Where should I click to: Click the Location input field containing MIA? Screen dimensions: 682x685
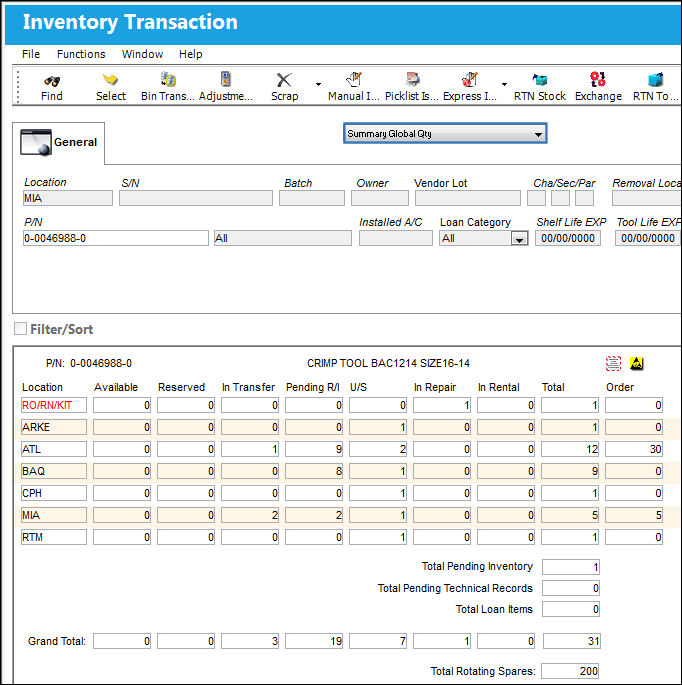(x=68, y=198)
